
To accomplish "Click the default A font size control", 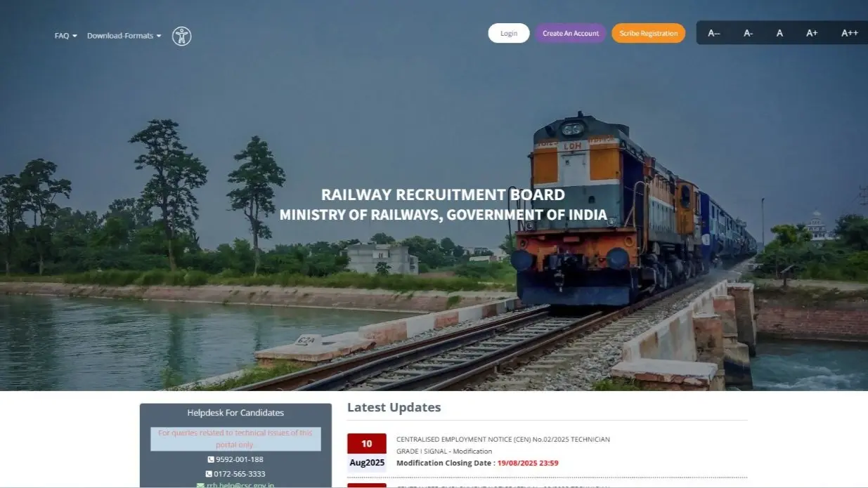I will [779, 32].
